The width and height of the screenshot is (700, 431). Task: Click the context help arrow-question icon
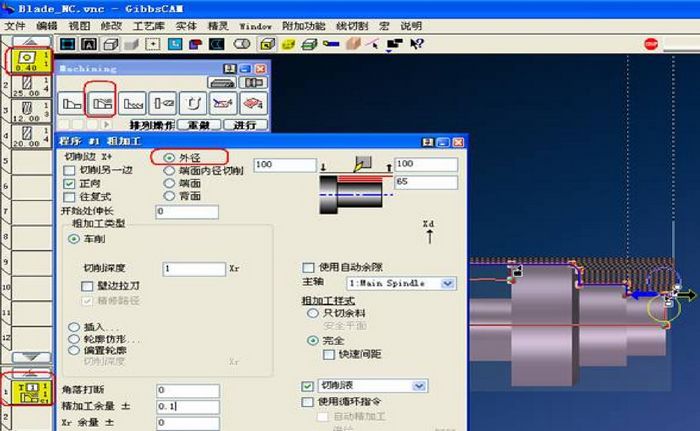coord(417,44)
